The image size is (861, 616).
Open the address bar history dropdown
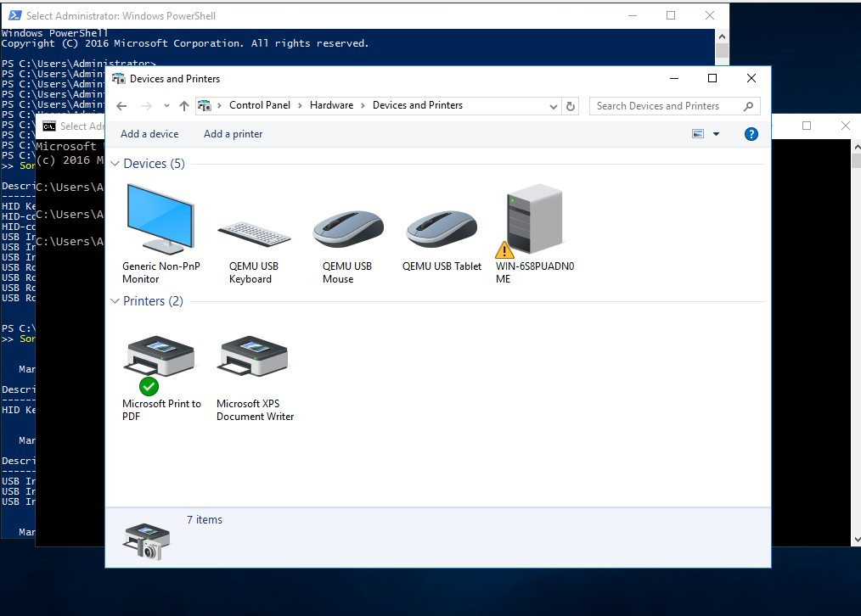pyautogui.click(x=553, y=105)
